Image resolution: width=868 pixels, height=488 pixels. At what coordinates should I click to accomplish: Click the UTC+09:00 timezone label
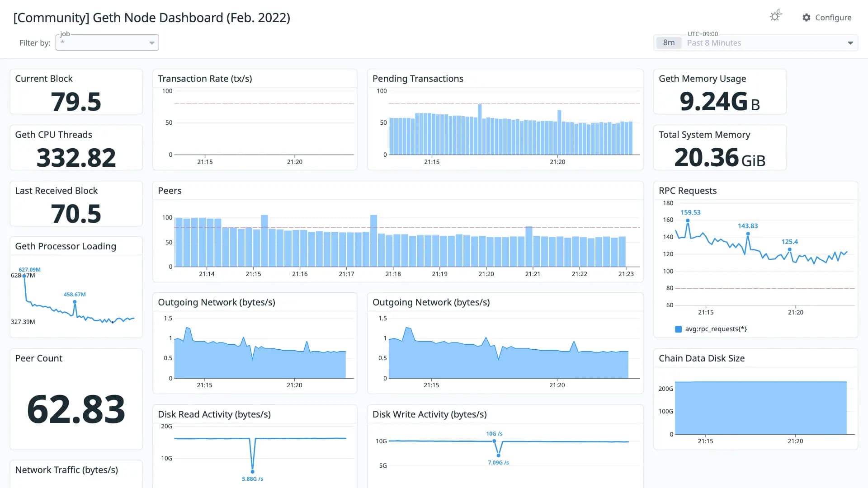click(703, 34)
